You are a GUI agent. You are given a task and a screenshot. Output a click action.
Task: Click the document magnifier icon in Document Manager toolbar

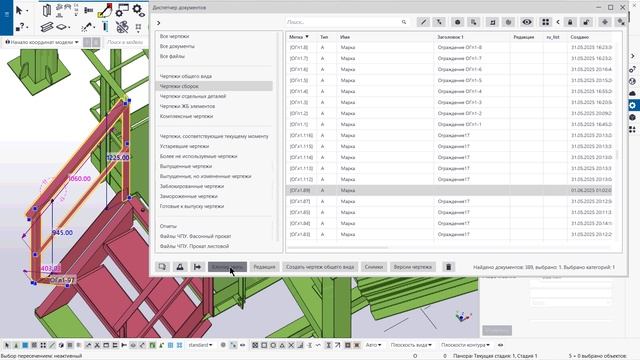coord(473,22)
